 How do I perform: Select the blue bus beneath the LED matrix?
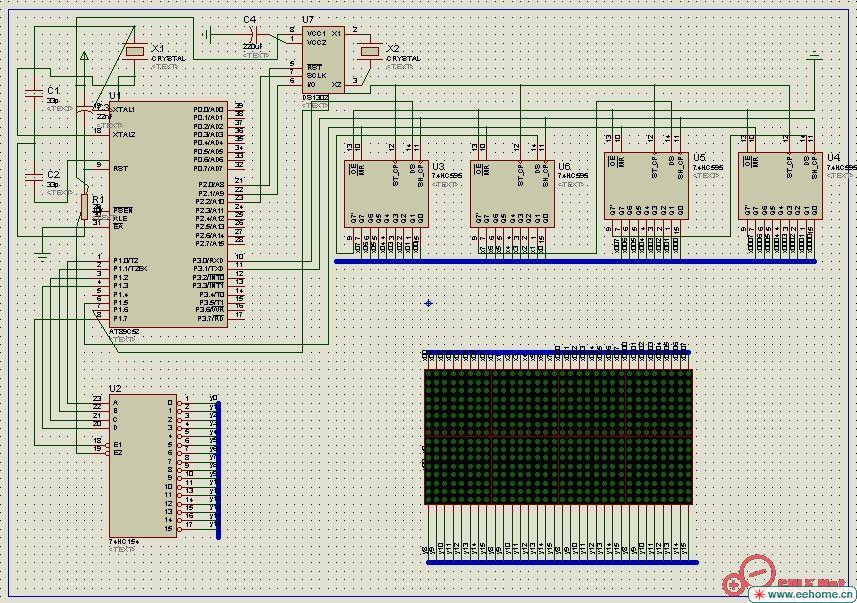coord(562,562)
